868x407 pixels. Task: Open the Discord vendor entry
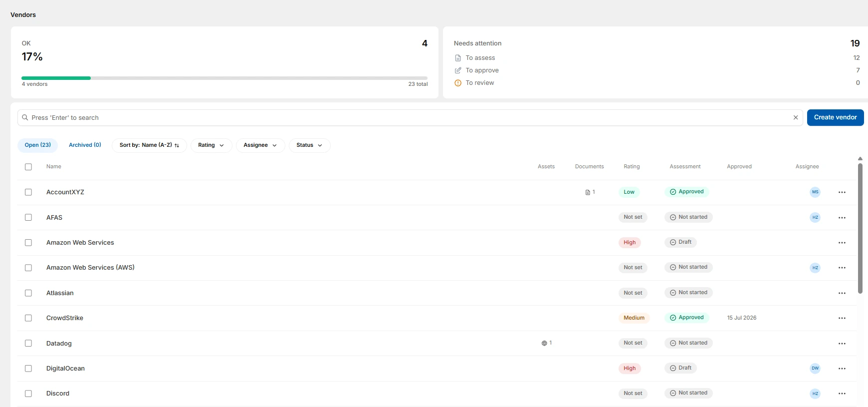click(x=58, y=394)
